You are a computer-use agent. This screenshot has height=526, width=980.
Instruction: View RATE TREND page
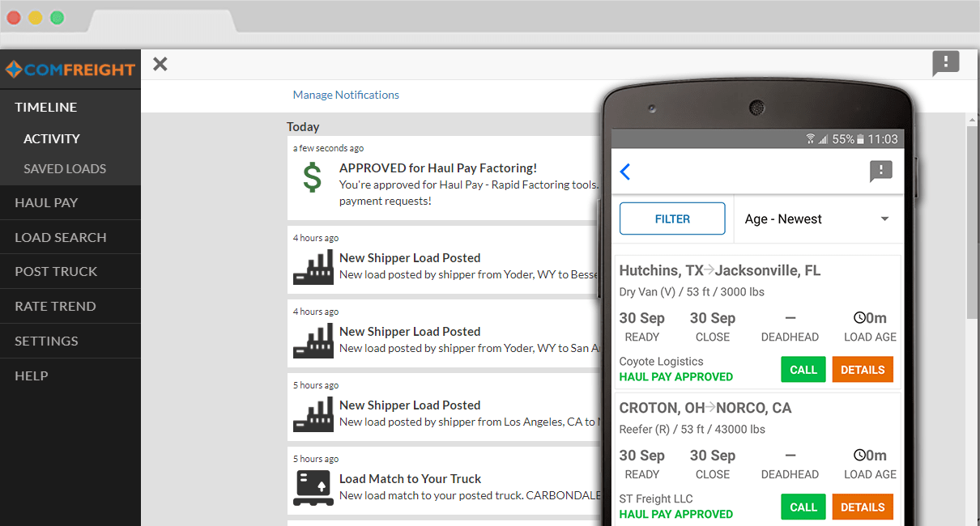tap(55, 307)
